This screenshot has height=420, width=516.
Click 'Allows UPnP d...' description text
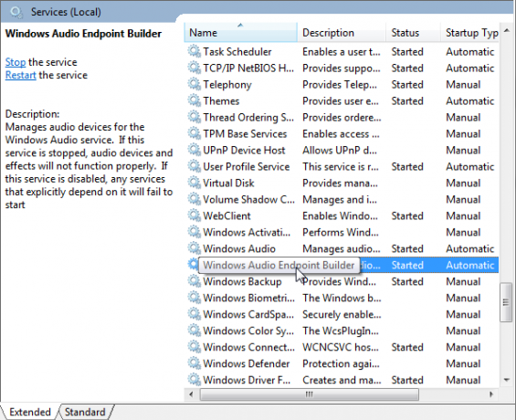340,151
